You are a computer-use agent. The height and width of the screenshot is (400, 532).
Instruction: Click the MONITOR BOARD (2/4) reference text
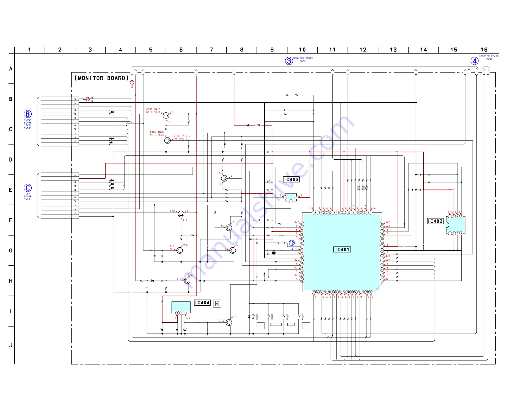pyautogui.click(x=489, y=58)
